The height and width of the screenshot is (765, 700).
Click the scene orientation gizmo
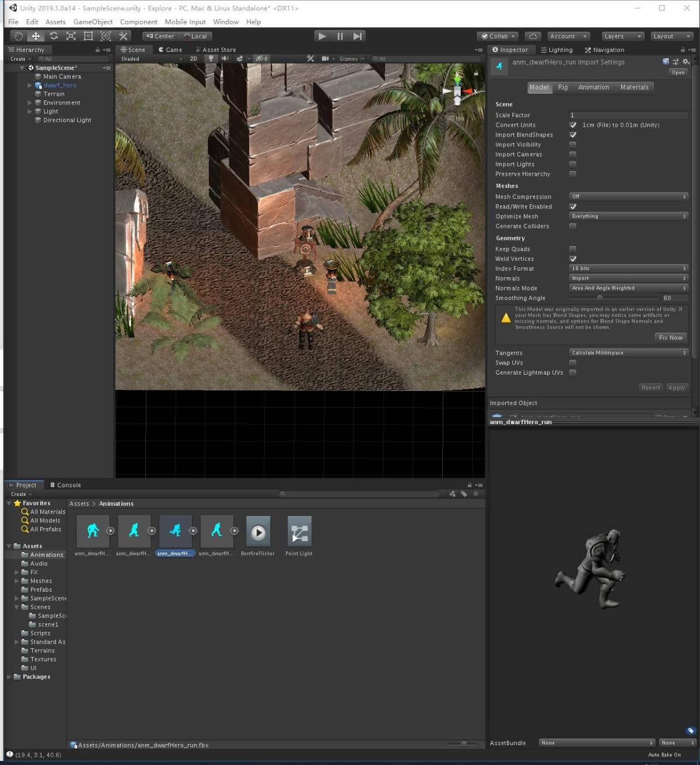click(x=457, y=92)
